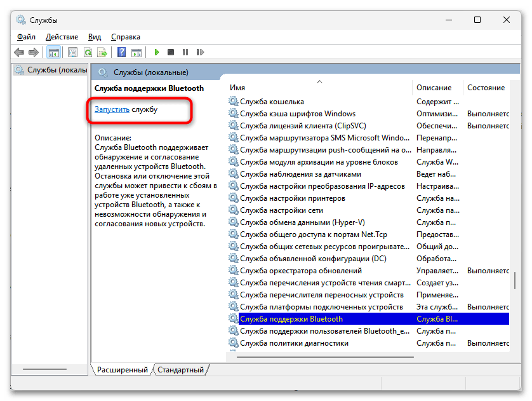The width and height of the screenshot is (532, 401).
Task: Select Служба перечисления устройств чтения смарт-карт
Action: (x=369, y=283)
